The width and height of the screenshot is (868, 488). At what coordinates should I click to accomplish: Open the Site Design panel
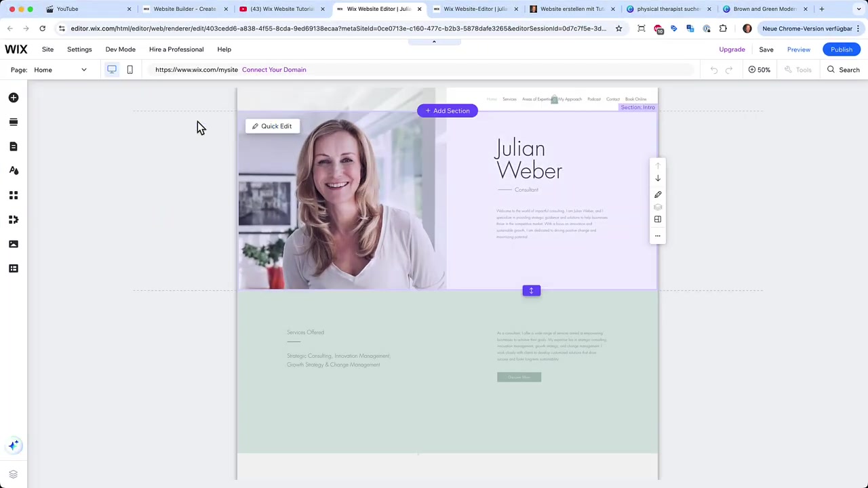(x=14, y=171)
